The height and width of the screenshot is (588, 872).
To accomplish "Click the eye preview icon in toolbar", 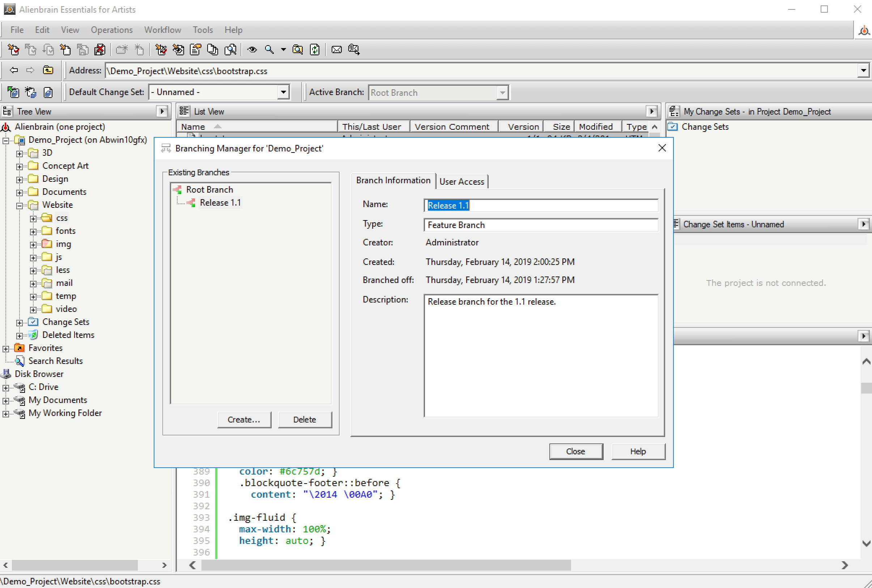I will [x=252, y=50].
